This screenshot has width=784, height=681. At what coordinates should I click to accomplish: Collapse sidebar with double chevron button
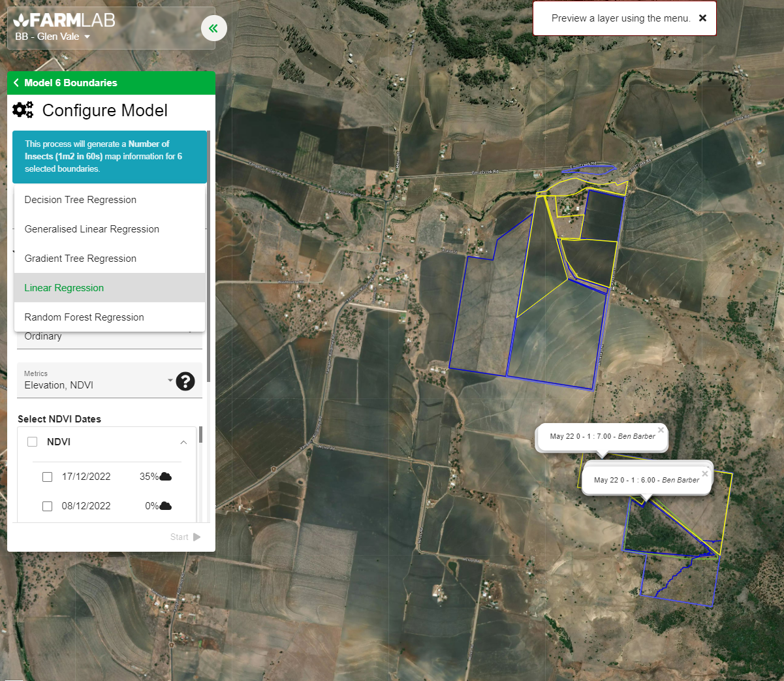(213, 28)
